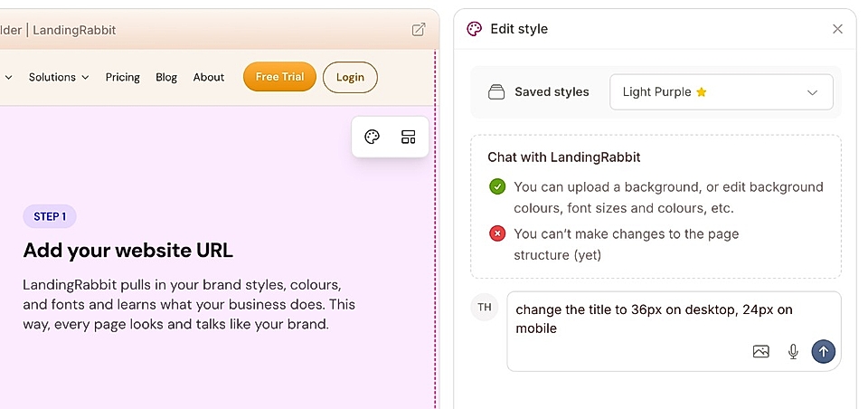868x409 pixels.
Task: Click the STEP 1 badge
Action: pos(50,216)
